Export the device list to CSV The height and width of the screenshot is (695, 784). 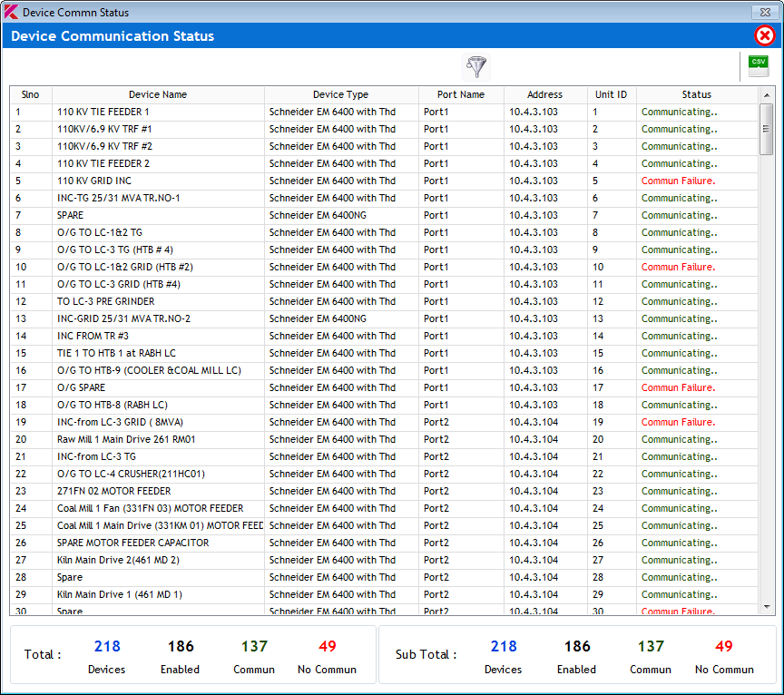pos(759,66)
